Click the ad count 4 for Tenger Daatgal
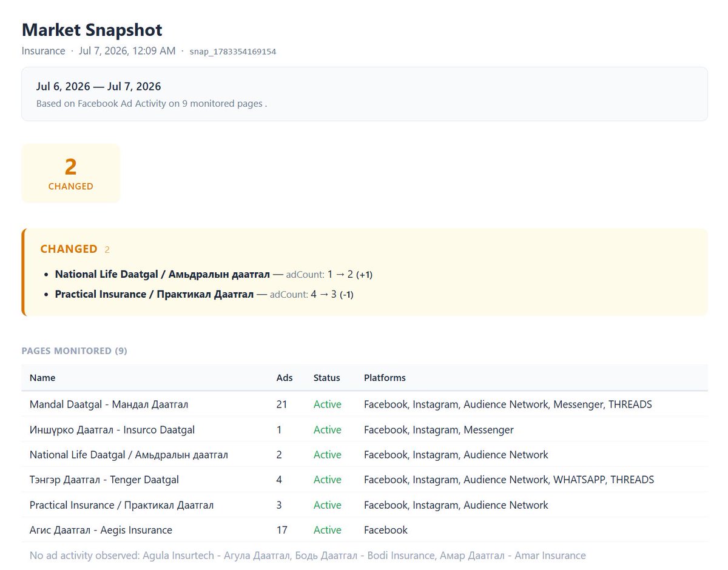Screen dimensions: 728x570 [x=280, y=480]
